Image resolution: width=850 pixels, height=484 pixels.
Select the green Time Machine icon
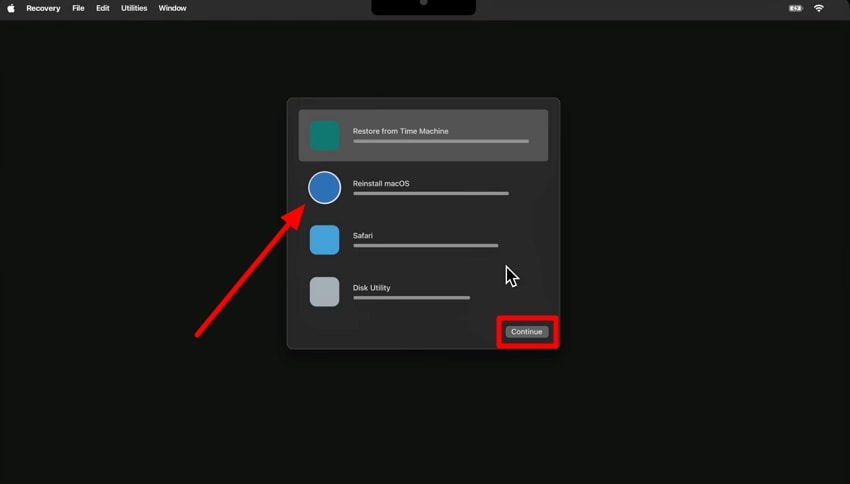[x=324, y=135]
